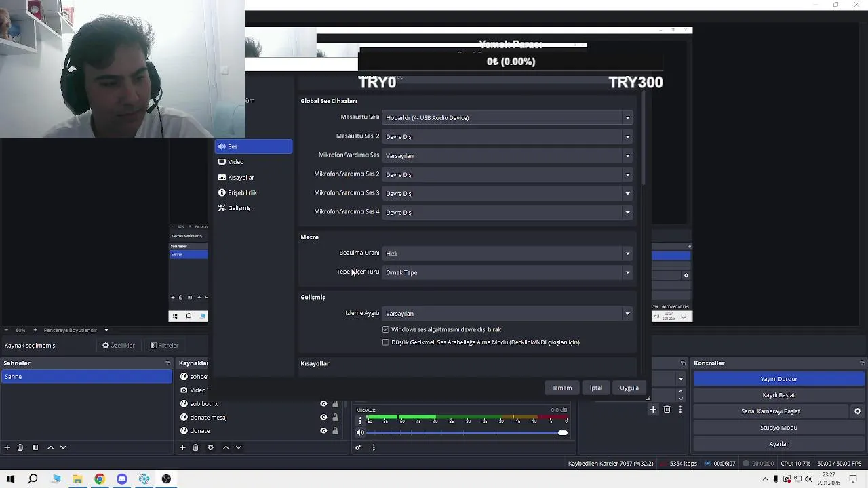
Task: Uncheck Windows ses alçaltmasını devre dışı bırak
Action: click(x=386, y=329)
